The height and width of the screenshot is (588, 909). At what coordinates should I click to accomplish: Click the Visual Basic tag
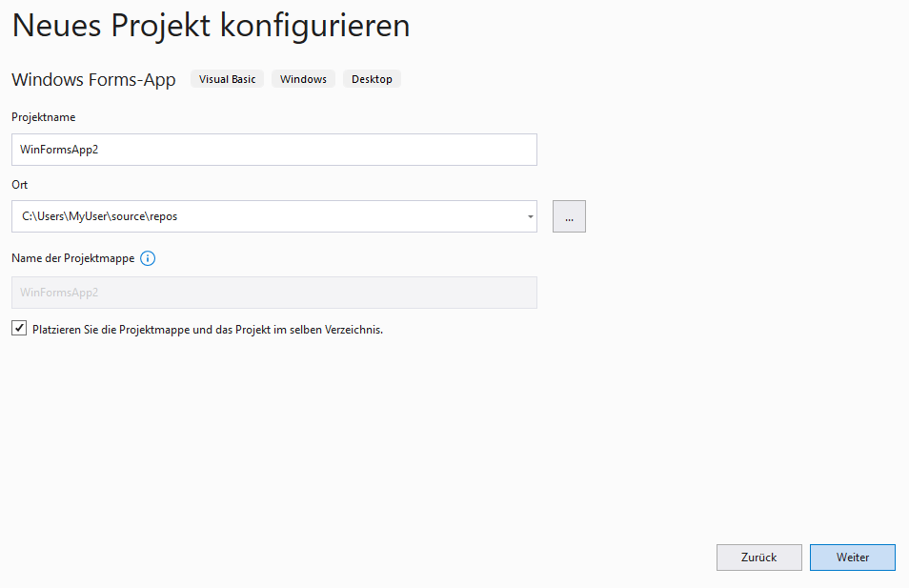click(x=227, y=79)
